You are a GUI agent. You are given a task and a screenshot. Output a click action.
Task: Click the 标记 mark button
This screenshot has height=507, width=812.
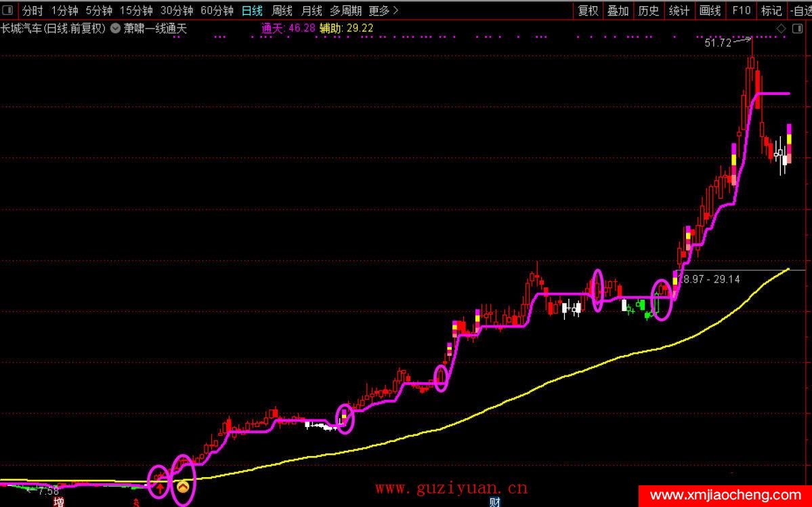pyautogui.click(x=771, y=11)
